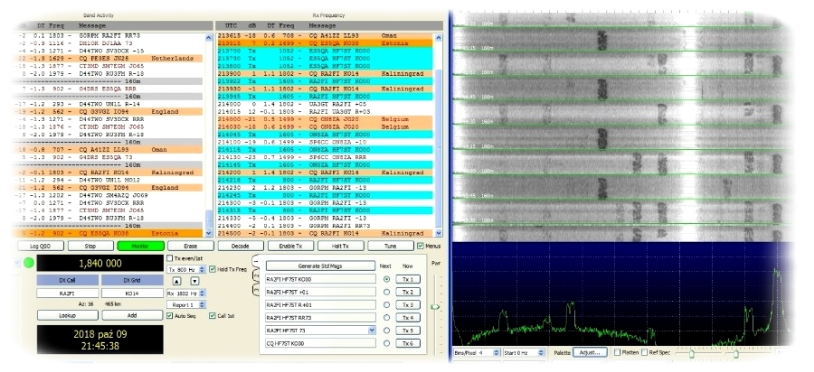Image resolution: width=814 pixels, height=372 pixels.
Task: Click the green round band status indicator
Action: point(29,263)
